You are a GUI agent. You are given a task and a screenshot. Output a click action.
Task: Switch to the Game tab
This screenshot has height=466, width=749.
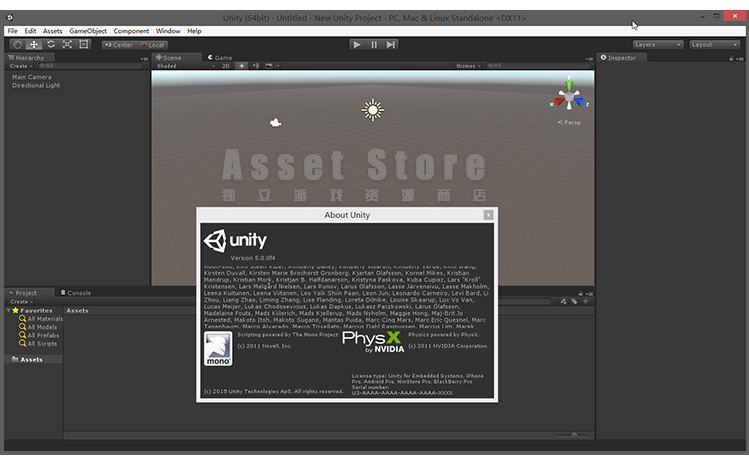tap(220, 58)
